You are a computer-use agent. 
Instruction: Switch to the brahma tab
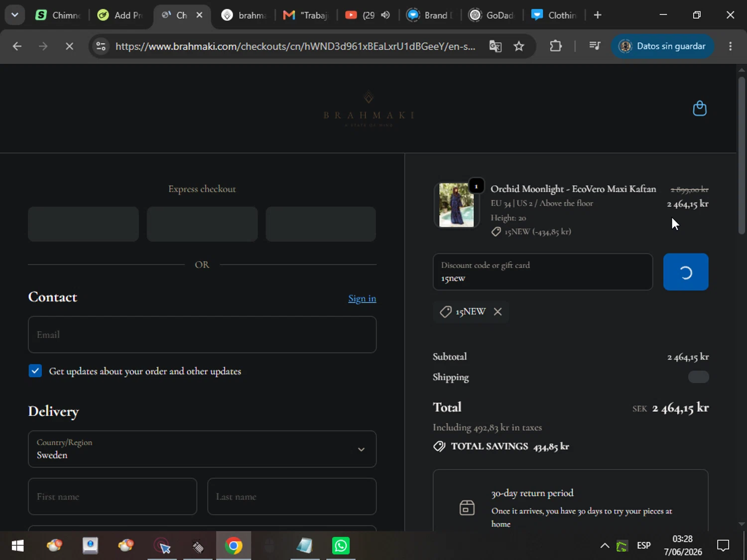coord(245,15)
